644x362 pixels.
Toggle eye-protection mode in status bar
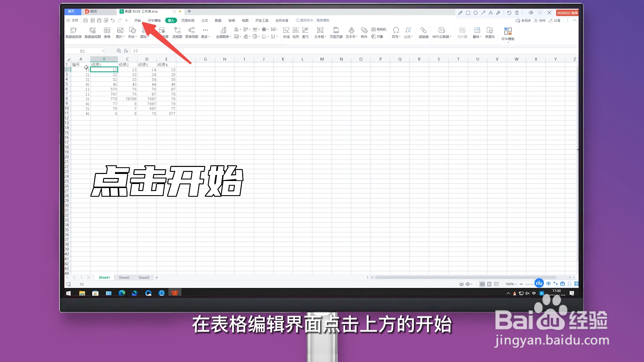[461, 284]
